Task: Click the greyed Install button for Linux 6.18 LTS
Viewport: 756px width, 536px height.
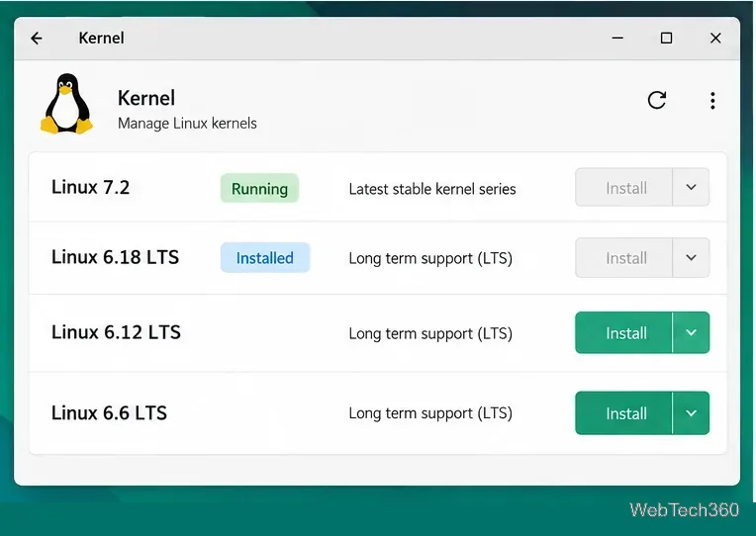Action: tap(623, 257)
